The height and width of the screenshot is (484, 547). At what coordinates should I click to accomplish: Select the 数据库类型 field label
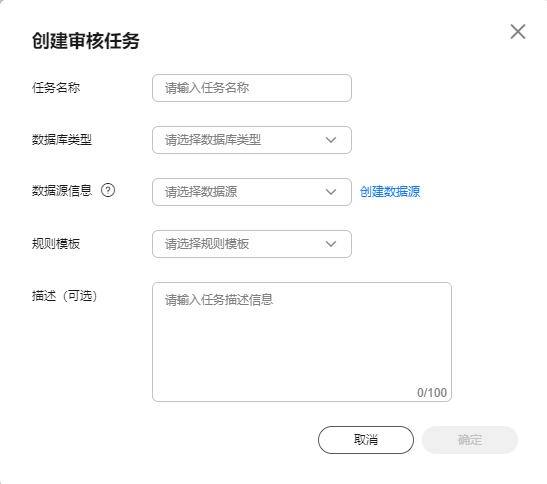(62, 140)
